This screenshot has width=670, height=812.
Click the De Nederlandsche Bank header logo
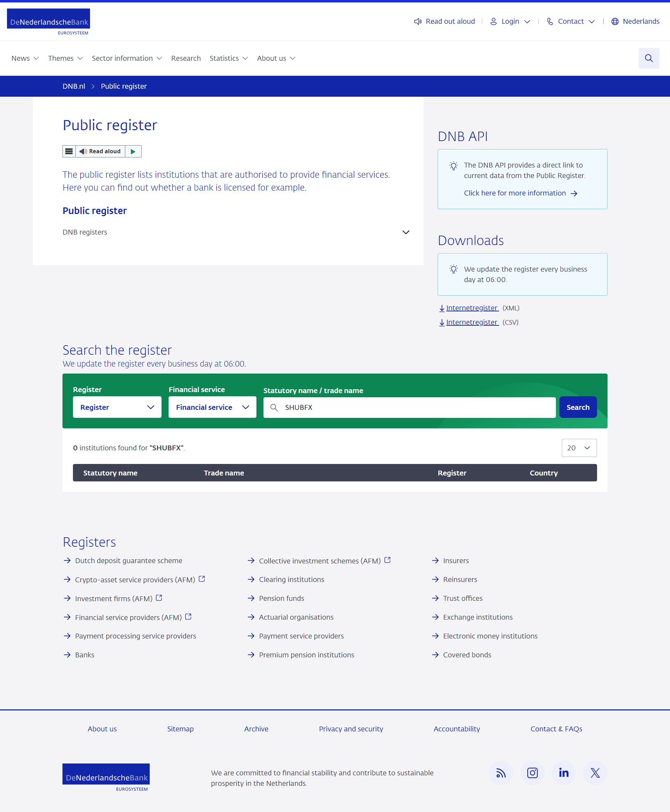pyautogui.click(x=48, y=22)
